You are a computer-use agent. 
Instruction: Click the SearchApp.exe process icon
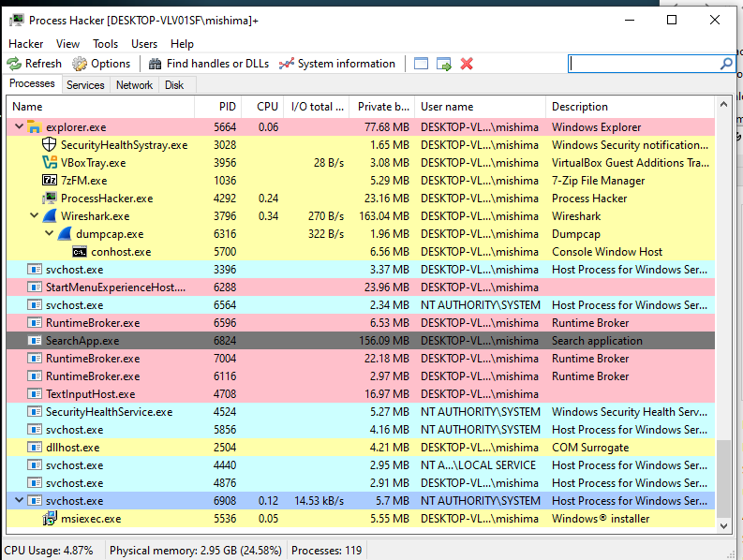pos(34,341)
